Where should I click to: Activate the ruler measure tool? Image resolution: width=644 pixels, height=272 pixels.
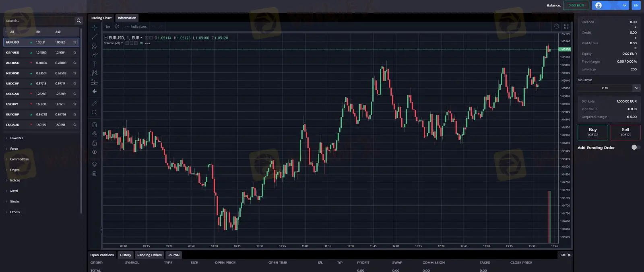95,103
